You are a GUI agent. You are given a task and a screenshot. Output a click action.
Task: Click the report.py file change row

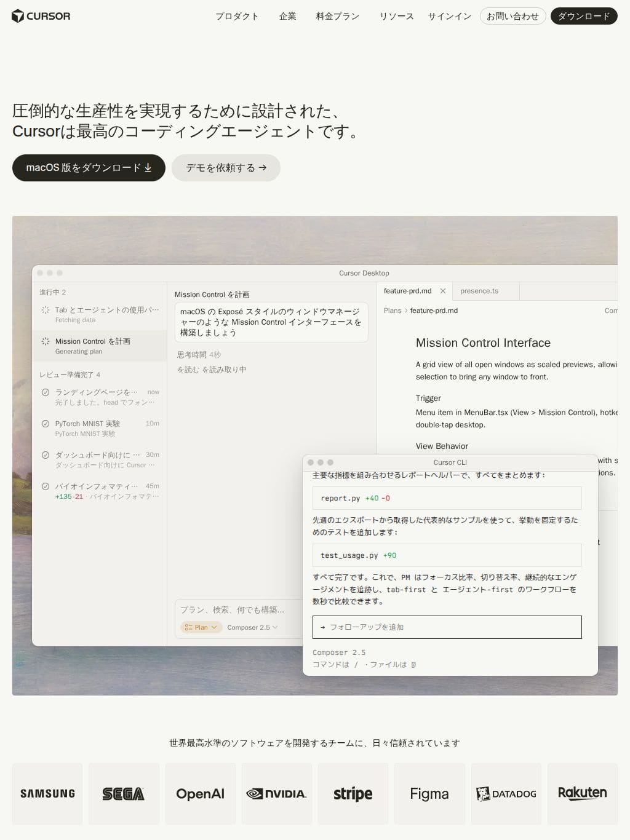(x=447, y=498)
